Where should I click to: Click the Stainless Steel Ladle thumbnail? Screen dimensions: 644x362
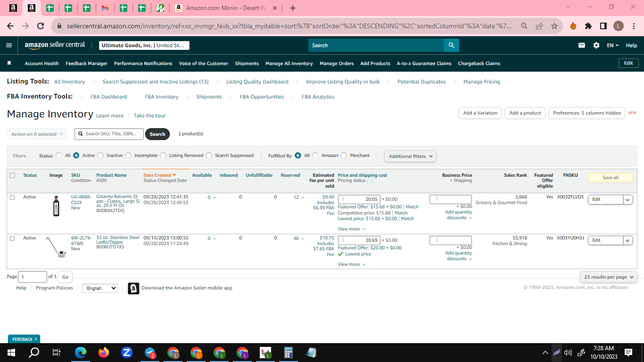pos(56,247)
